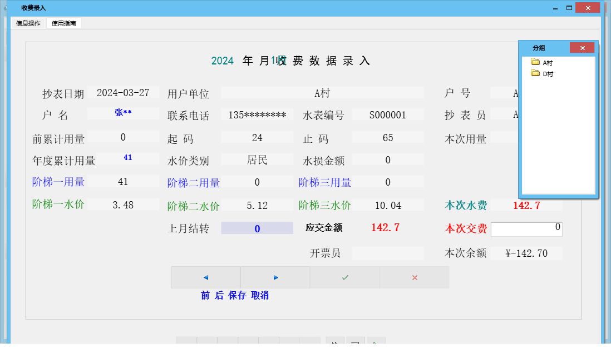This screenshot has height=364, width=611.
Task: Click the green checkmark save icon
Action: (344, 277)
